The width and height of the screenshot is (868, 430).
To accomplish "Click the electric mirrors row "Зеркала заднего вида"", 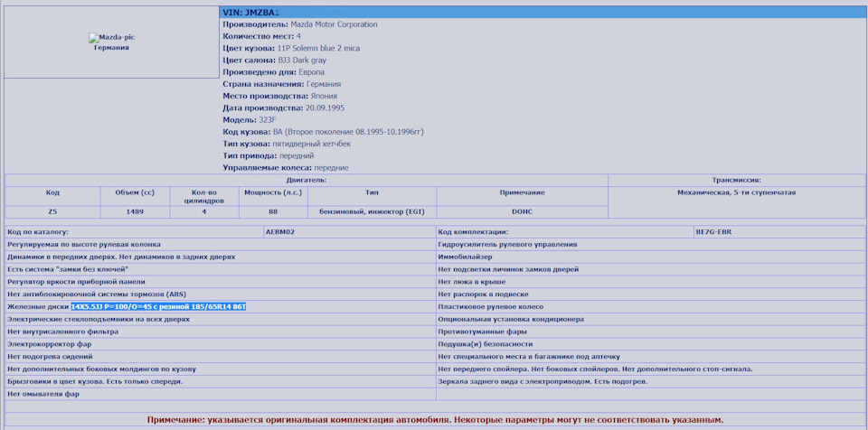I will [x=650, y=382].
